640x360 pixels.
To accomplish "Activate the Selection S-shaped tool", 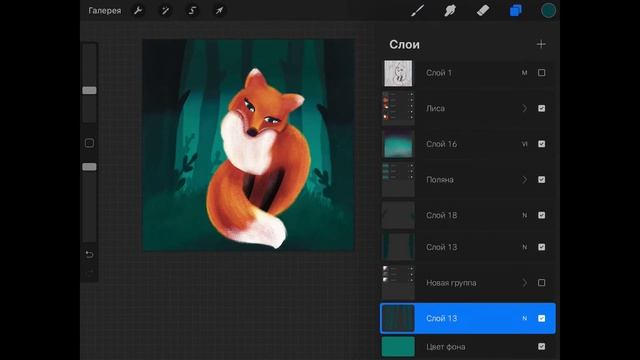I will (x=192, y=11).
